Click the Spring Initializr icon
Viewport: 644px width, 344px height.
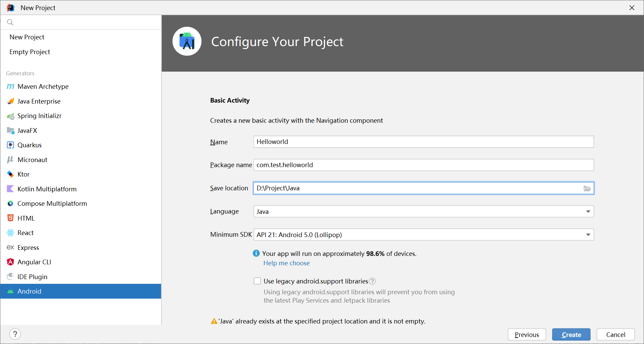(x=10, y=116)
